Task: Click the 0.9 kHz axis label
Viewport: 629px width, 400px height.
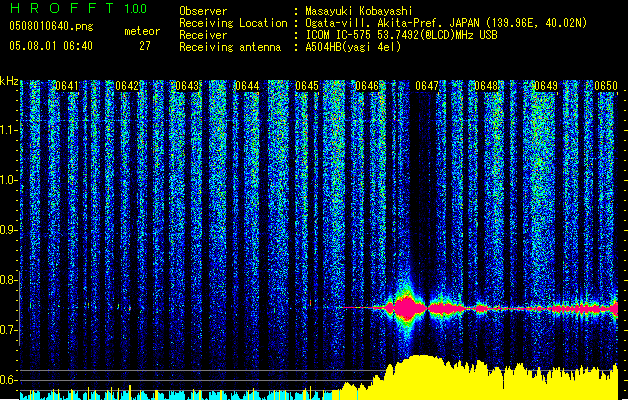Action: click(x=9, y=230)
